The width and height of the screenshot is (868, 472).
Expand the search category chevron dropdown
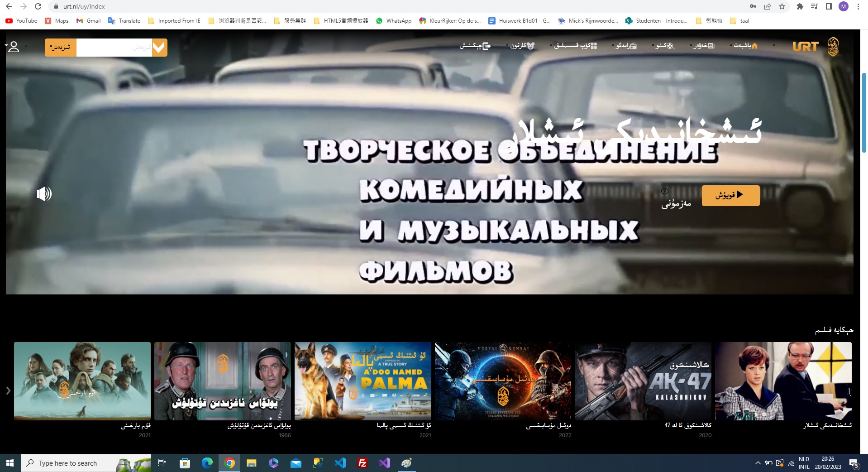(158, 47)
